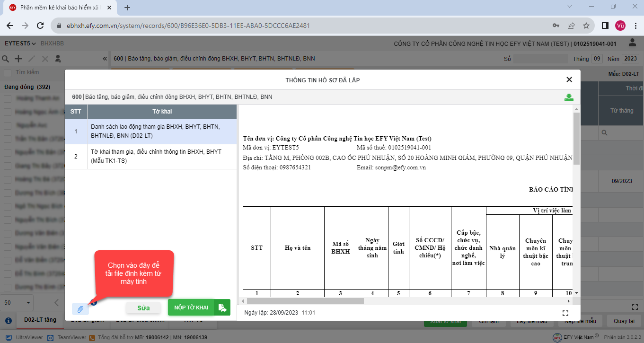Image resolution: width=644 pixels, height=343 pixels.
Task: Tick the checkbox of the second employee in the list
Action: point(8,112)
